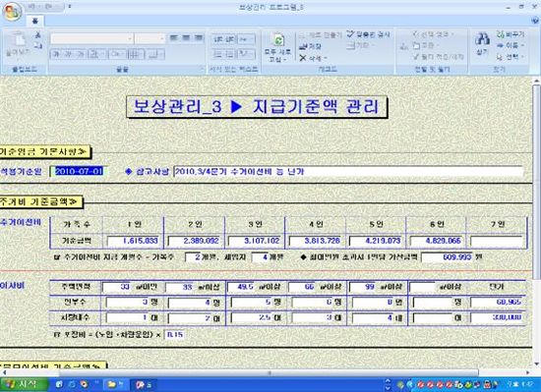The width and height of the screenshot is (541, 392).
Task: Toggle bold 가 formatting button
Action: pos(56,54)
